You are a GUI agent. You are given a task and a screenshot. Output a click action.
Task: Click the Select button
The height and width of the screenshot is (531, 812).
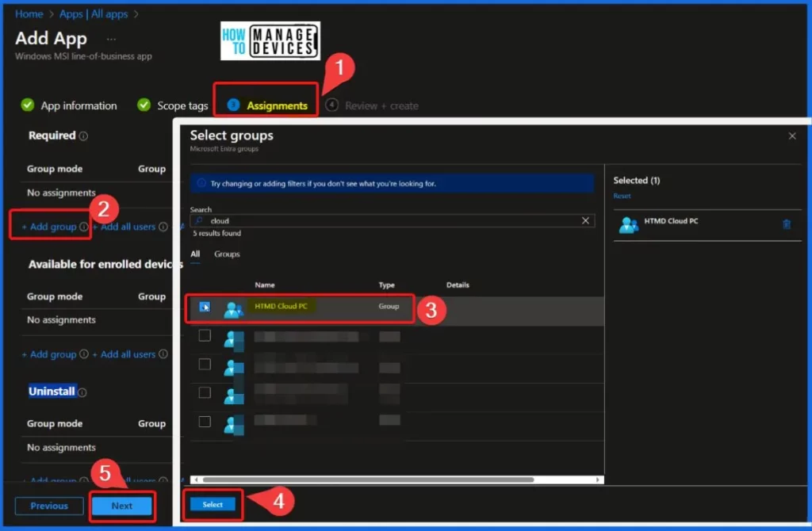(213, 505)
